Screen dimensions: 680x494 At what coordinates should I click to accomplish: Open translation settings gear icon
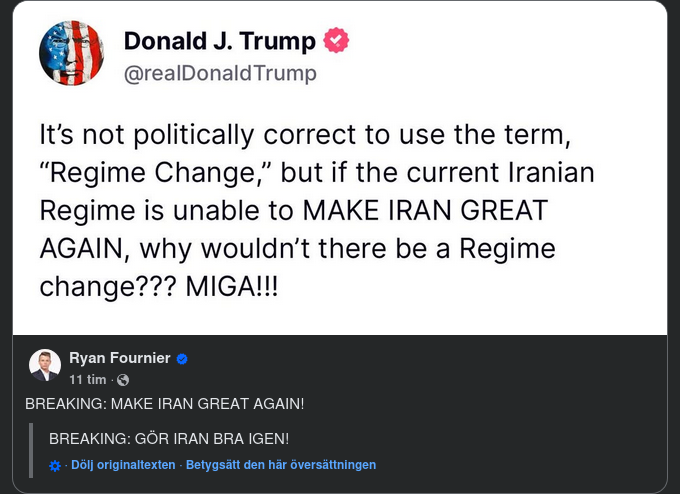click(x=55, y=466)
